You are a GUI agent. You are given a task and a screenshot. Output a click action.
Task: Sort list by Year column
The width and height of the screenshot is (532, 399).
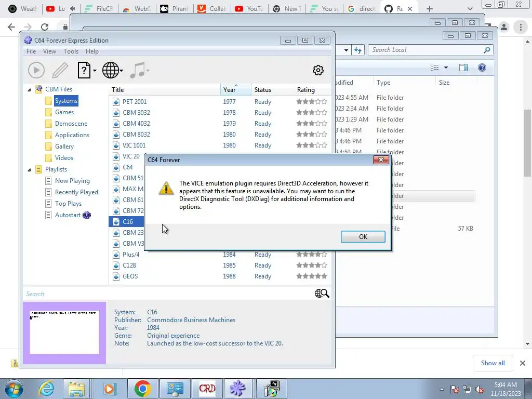pyautogui.click(x=236, y=90)
